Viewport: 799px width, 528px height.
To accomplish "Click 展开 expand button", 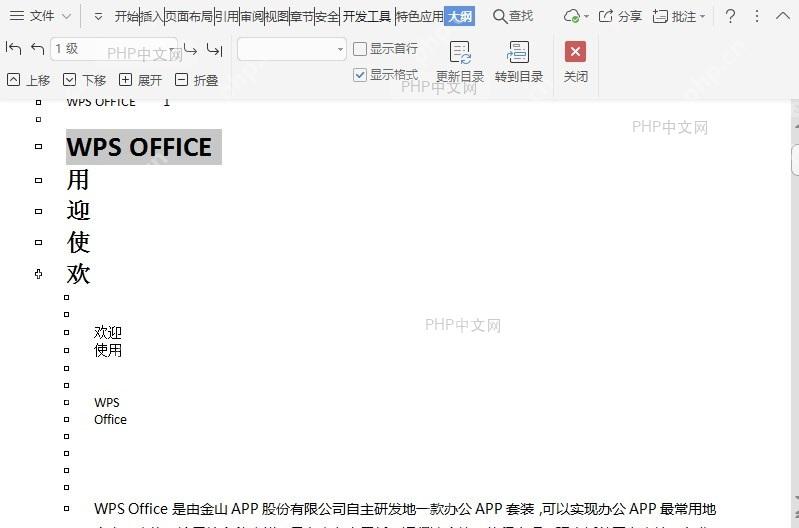I will click(x=140, y=80).
